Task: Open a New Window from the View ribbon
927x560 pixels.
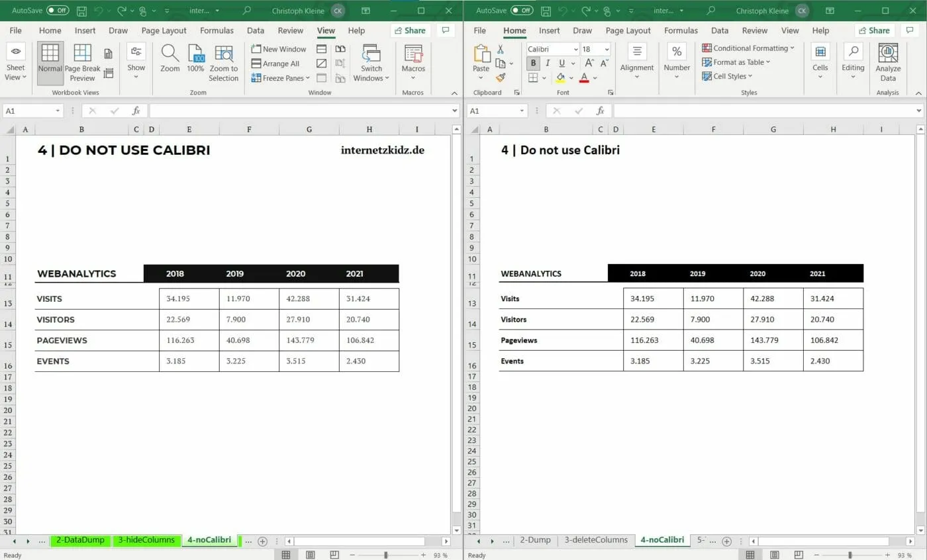Action: pos(278,48)
